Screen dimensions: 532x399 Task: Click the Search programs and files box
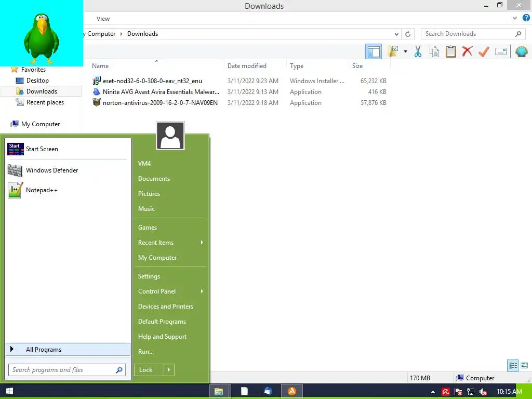pyautogui.click(x=66, y=370)
